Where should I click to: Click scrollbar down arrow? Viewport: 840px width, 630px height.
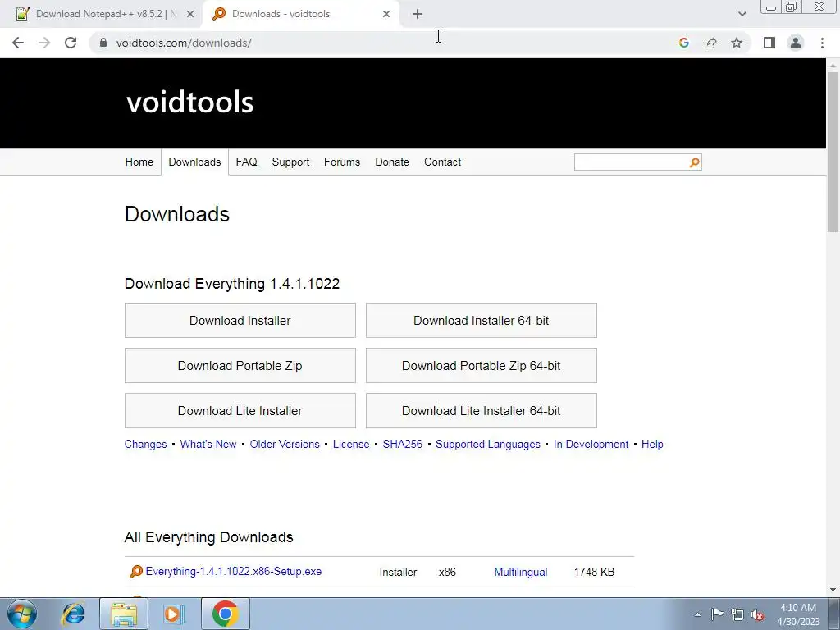(833, 590)
